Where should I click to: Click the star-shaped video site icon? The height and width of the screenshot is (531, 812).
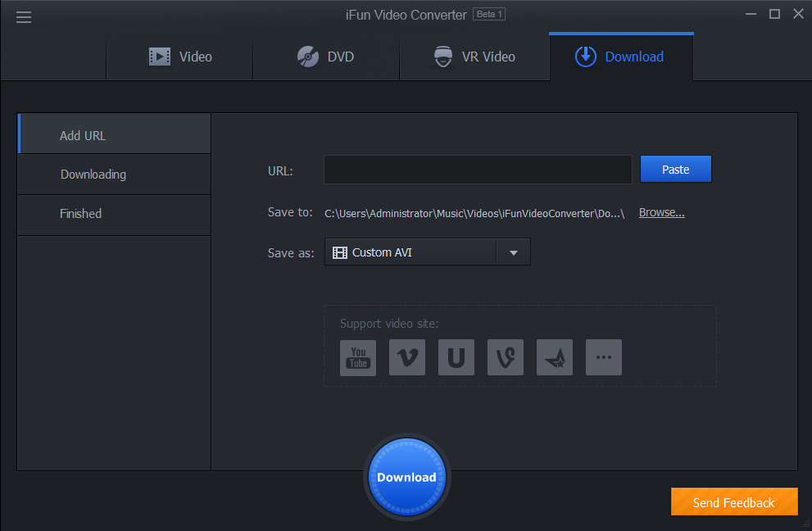(555, 357)
